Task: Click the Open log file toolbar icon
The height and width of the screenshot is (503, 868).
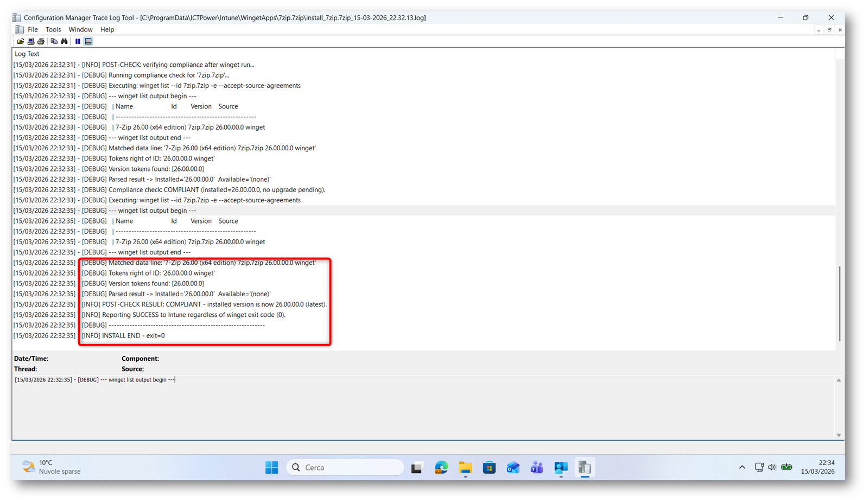Action: click(x=21, y=41)
